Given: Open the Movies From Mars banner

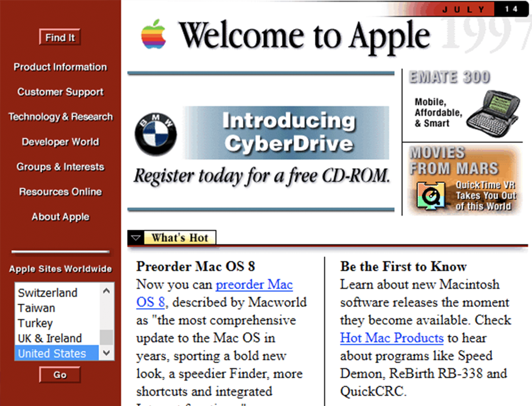Looking at the screenshot, I should (465, 179).
